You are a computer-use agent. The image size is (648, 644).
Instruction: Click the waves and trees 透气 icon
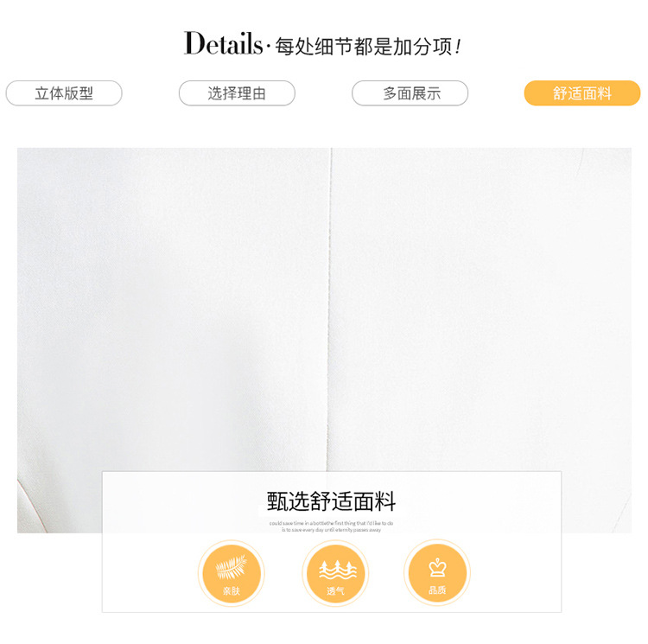337,570
